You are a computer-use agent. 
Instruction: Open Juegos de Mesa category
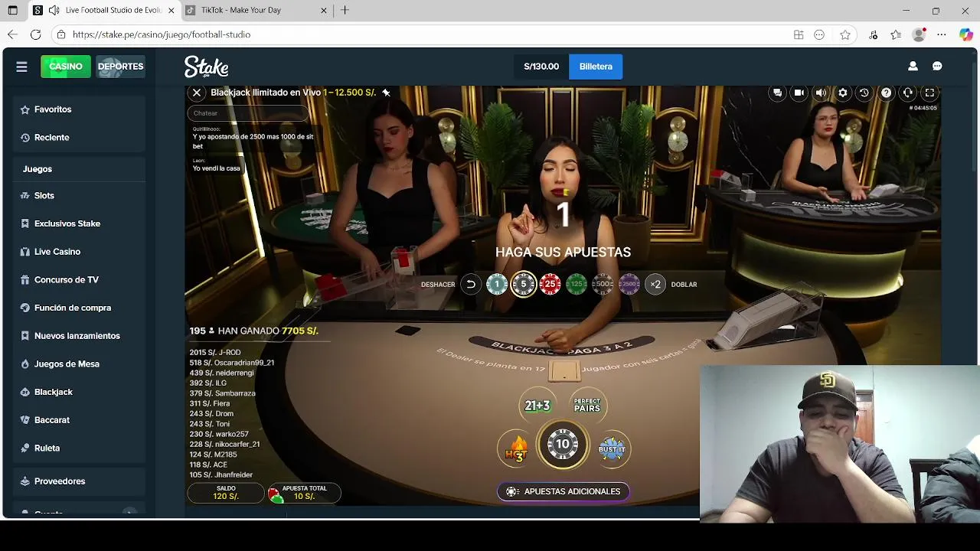click(80, 364)
